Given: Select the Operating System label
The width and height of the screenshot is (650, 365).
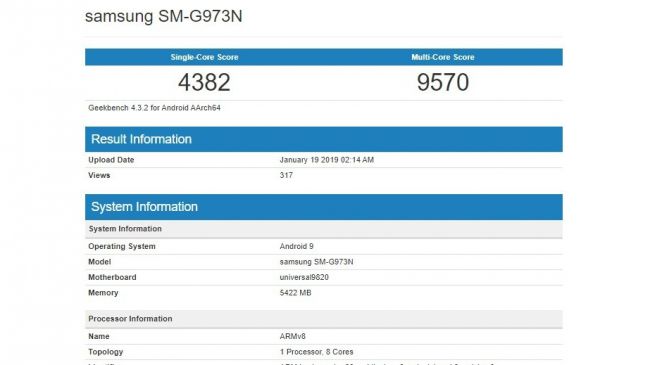Looking at the screenshot, I should point(121,246).
